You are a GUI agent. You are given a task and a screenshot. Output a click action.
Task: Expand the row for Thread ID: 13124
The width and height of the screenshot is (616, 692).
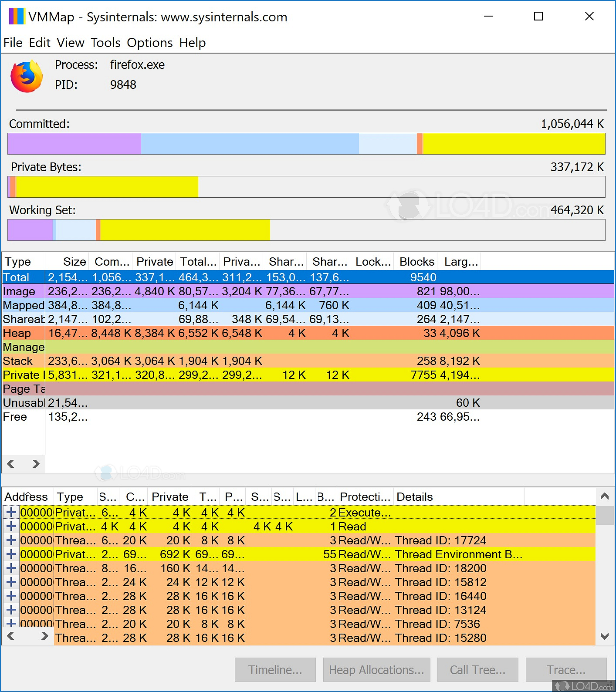(12, 610)
